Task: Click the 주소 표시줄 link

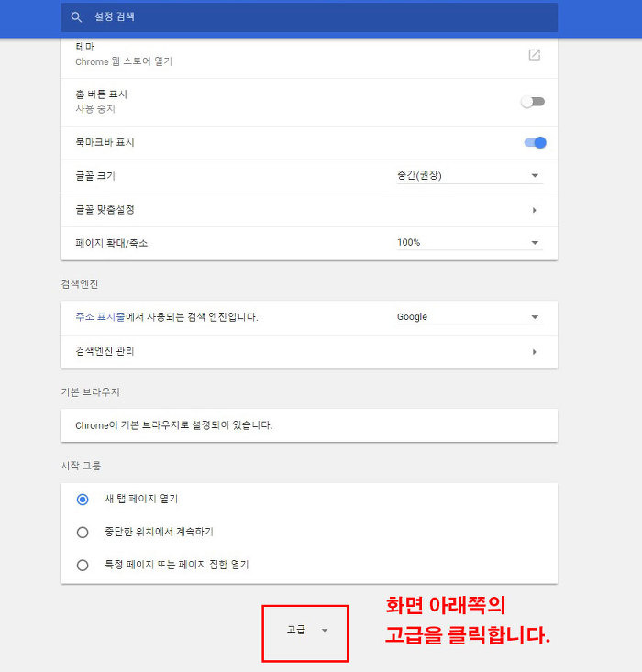Action: [x=100, y=316]
